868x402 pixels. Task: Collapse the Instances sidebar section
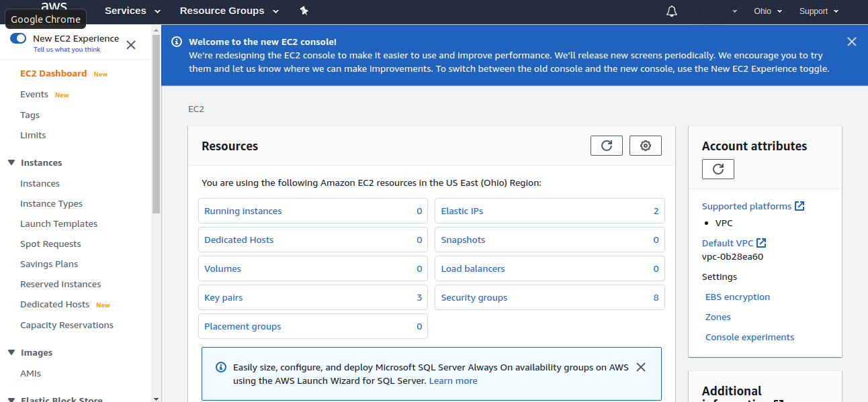pyautogui.click(x=11, y=162)
